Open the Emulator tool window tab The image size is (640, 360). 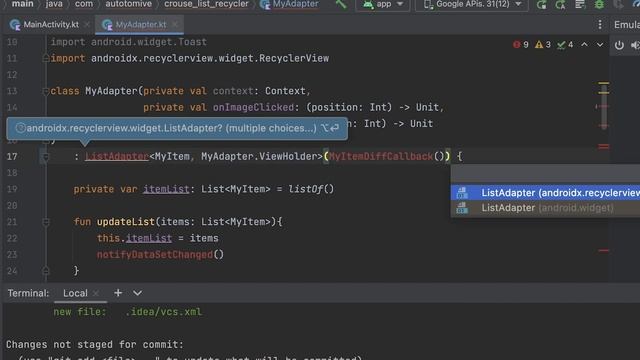pos(627,24)
